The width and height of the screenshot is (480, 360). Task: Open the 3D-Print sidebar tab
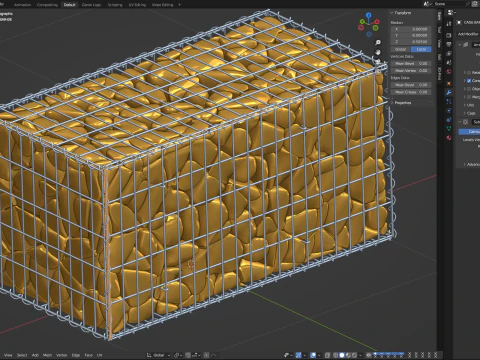(440, 74)
